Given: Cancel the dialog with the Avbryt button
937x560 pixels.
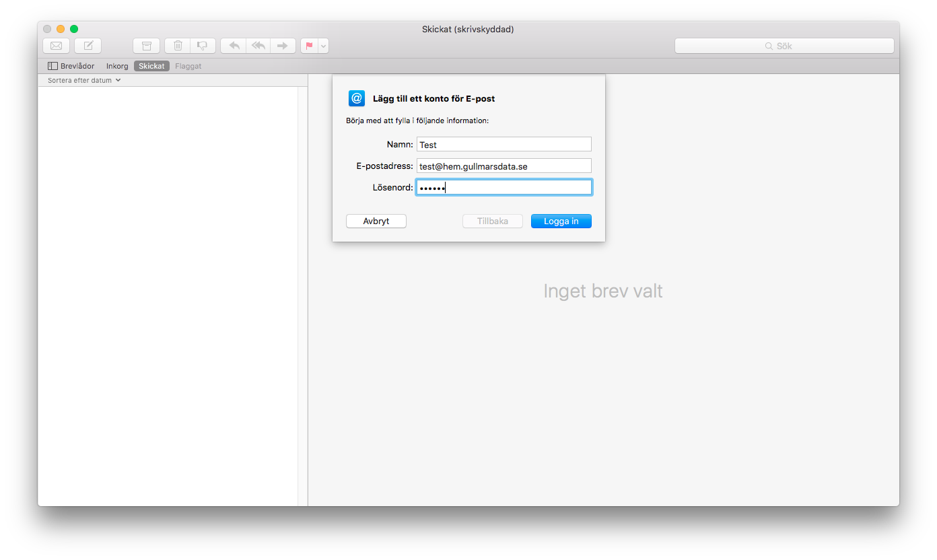Looking at the screenshot, I should pos(376,221).
